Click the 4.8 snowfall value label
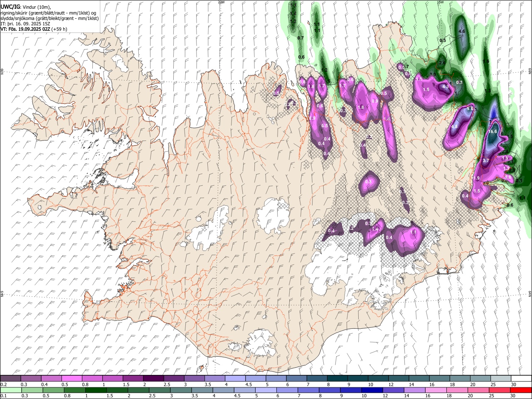This screenshot has width=532, height=399. click(x=454, y=127)
